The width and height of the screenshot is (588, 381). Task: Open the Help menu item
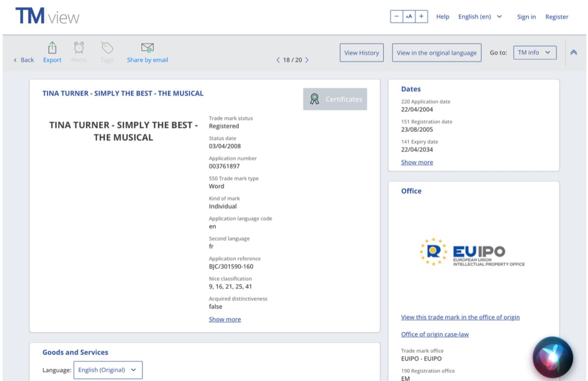point(442,17)
